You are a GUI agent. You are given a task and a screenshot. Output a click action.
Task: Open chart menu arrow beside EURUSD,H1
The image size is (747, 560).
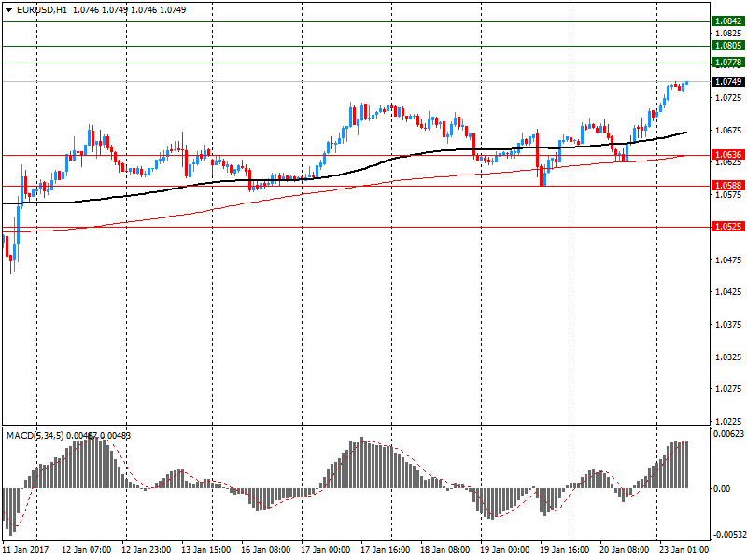[x=8, y=10]
